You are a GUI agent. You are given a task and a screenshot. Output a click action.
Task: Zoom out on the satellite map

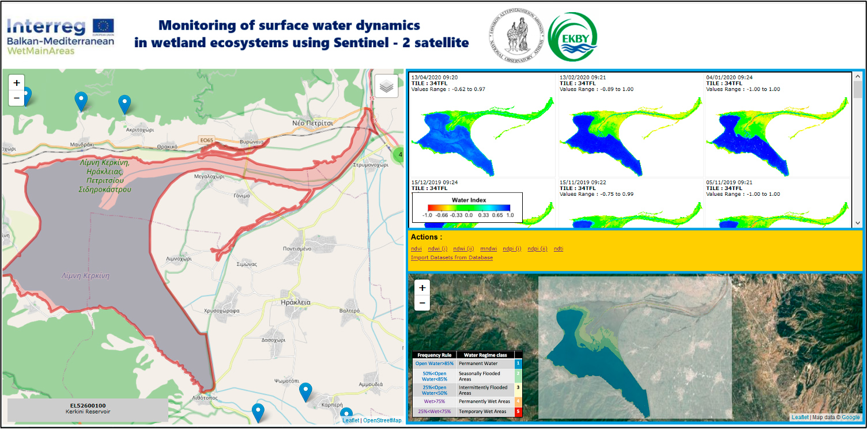point(422,303)
